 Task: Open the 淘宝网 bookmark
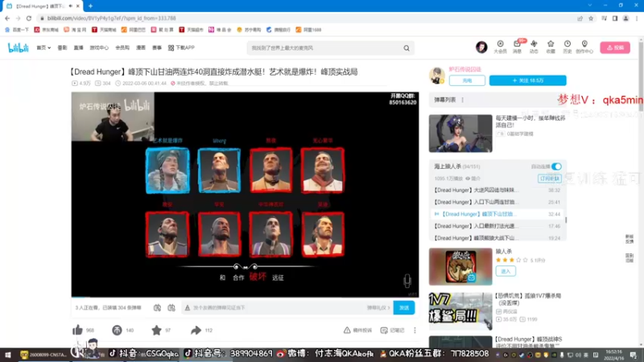pyautogui.click(x=75, y=30)
